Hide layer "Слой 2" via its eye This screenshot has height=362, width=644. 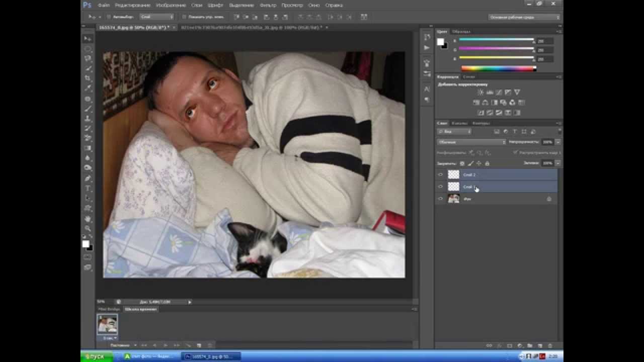(441, 174)
